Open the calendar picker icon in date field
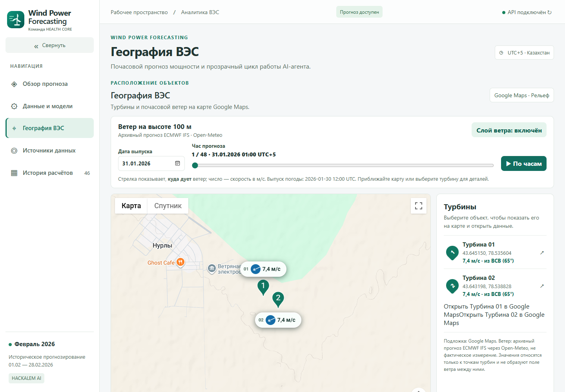 tap(177, 163)
